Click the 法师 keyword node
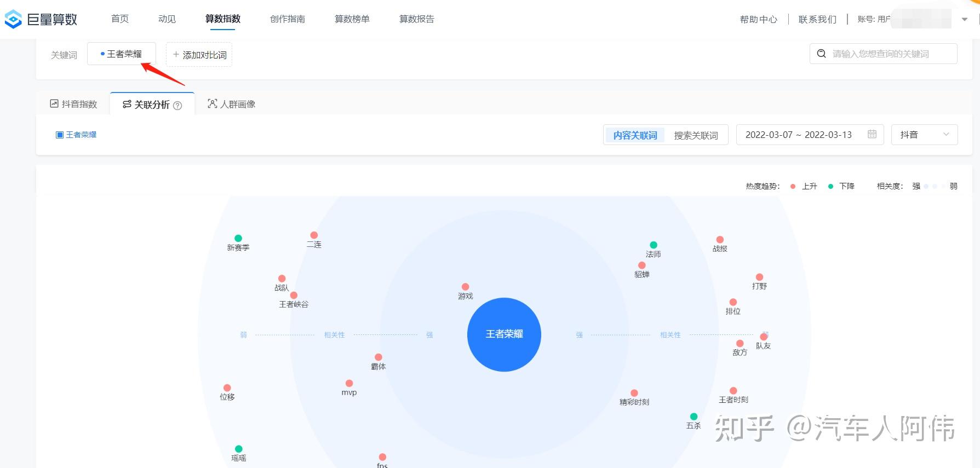This screenshot has height=468, width=980. click(654, 245)
